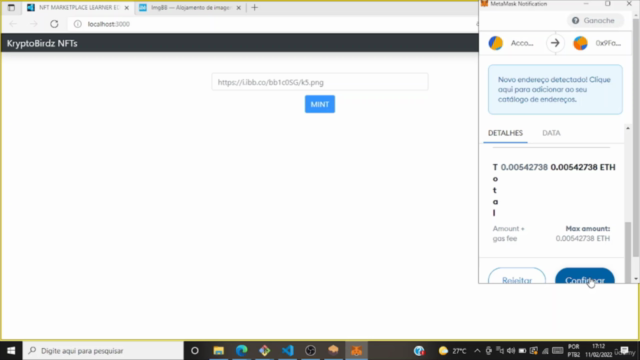Close the NFT MARKETPLACE LEARNER tab
Screen dimensions: 640x360
(127, 8)
